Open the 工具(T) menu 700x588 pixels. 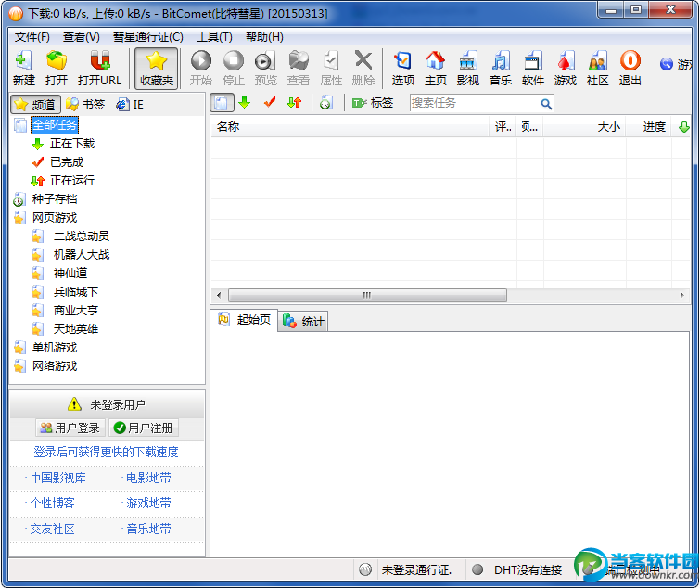click(x=214, y=37)
